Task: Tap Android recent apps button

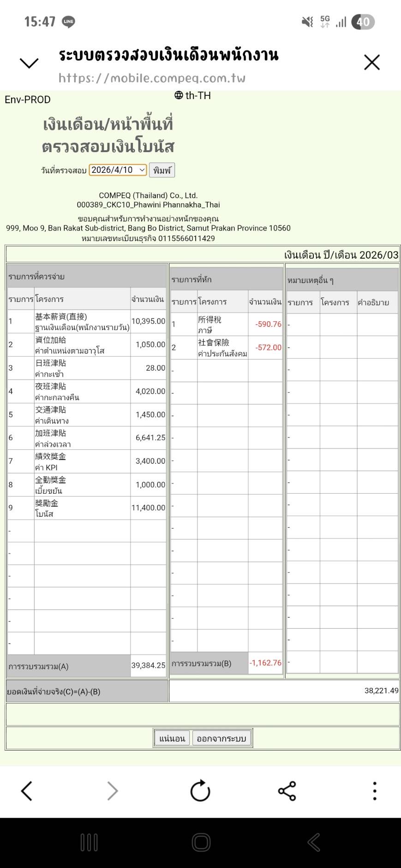Action: point(89,843)
